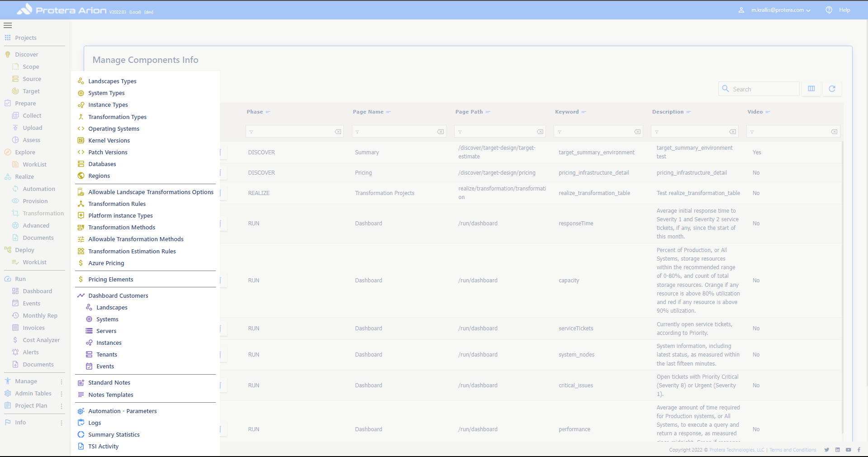Go to Monthly Rep in sidebar
The height and width of the screenshot is (457, 868).
click(40, 316)
